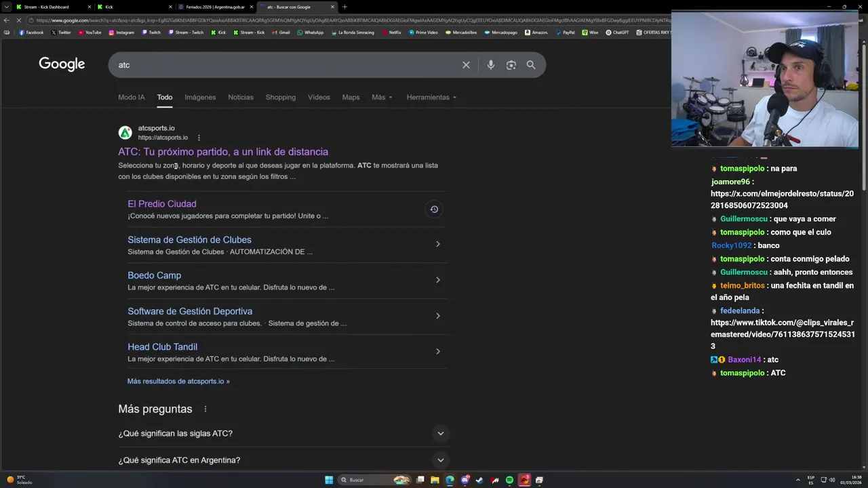Click the chevron for Sistema de Gestión de Clubes
Screen dimensions: 868x488
click(x=437, y=244)
